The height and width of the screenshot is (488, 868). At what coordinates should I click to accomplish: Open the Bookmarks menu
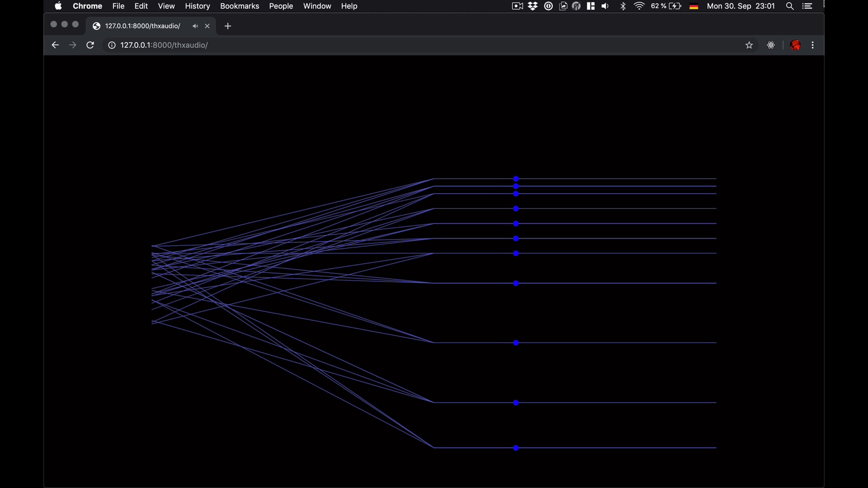coord(239,6)
